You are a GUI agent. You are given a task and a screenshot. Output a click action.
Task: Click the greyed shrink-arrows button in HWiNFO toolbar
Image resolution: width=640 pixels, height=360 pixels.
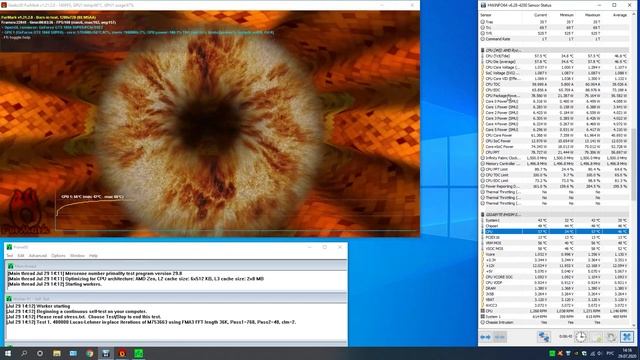pos(500,337)
